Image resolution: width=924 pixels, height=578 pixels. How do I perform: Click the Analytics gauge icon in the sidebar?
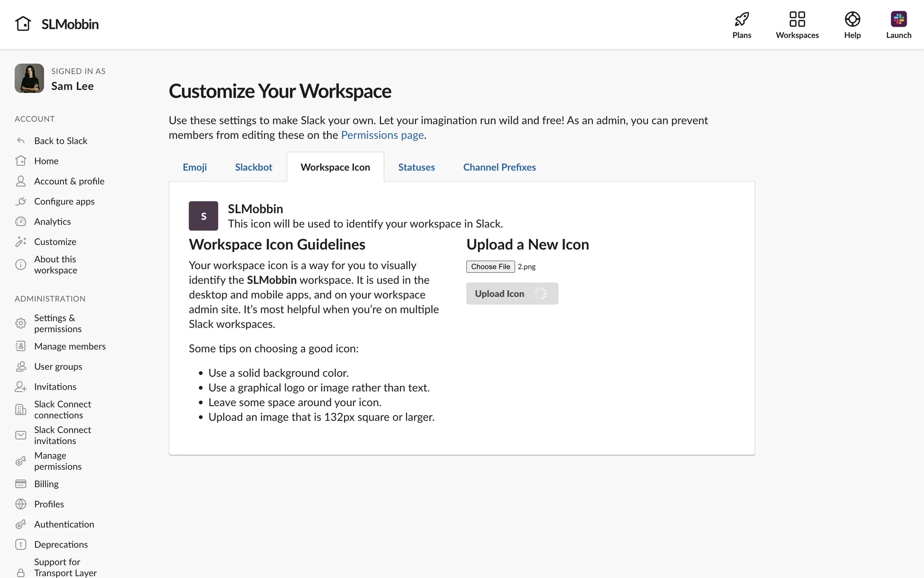tap(21, 222)
